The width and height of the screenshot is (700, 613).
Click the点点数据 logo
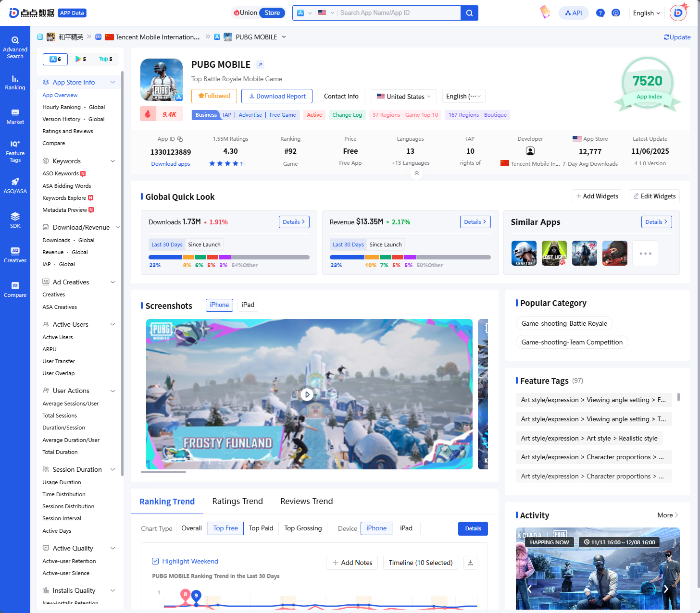click(x=32, y=13)
